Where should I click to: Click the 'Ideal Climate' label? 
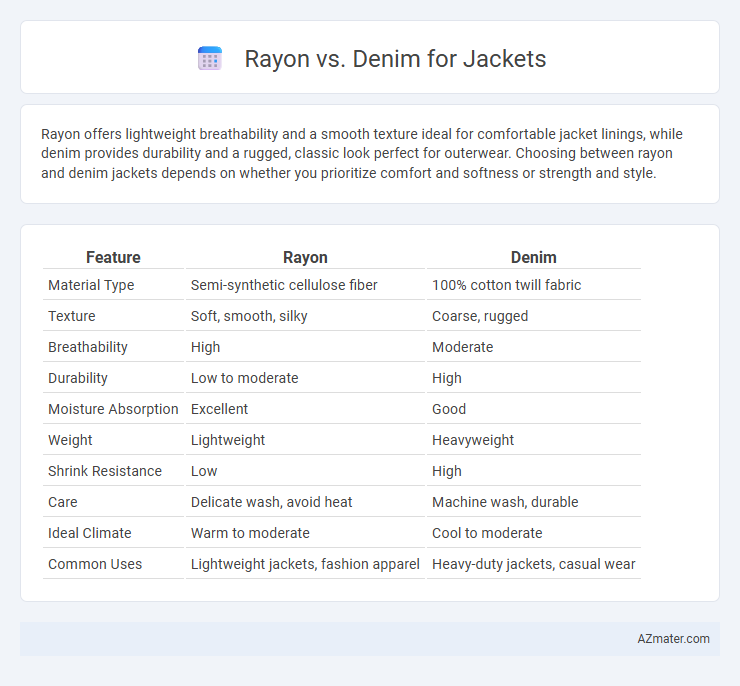(x=90, y=533)
